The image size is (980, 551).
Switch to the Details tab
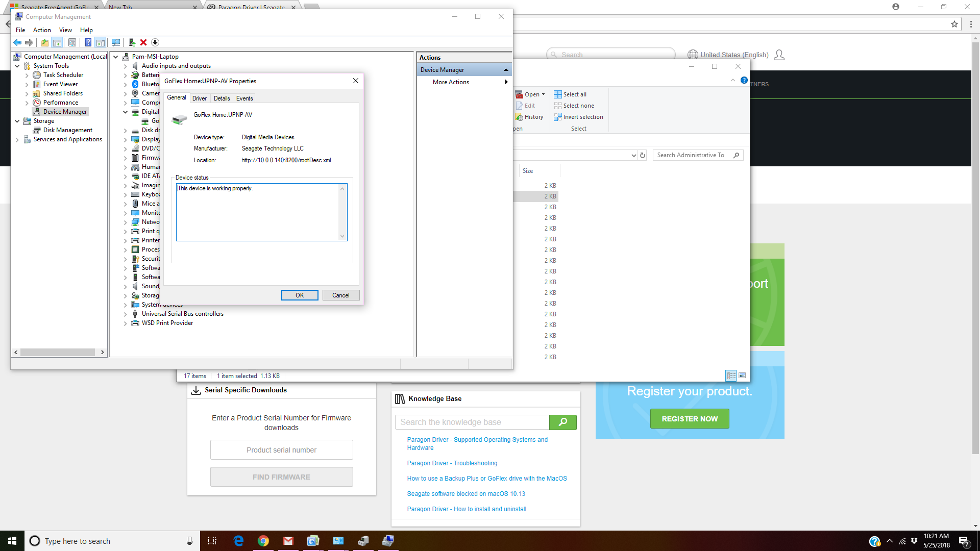click(222, 98)
